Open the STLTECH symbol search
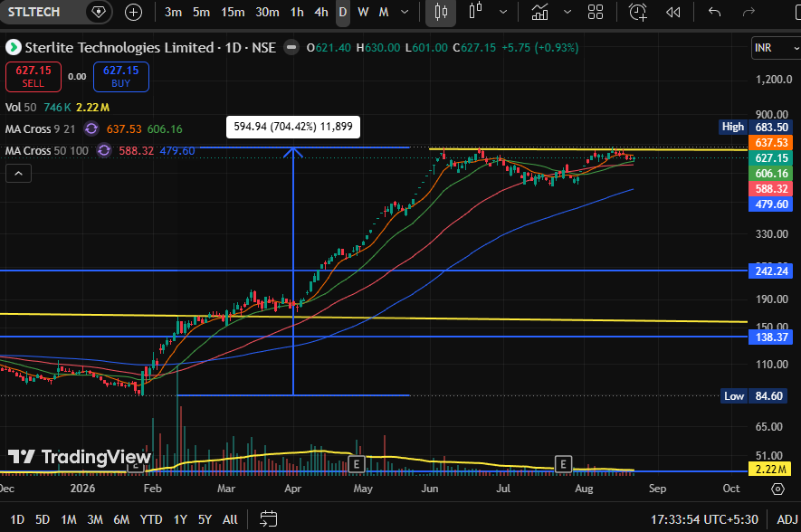 point(33,12)
